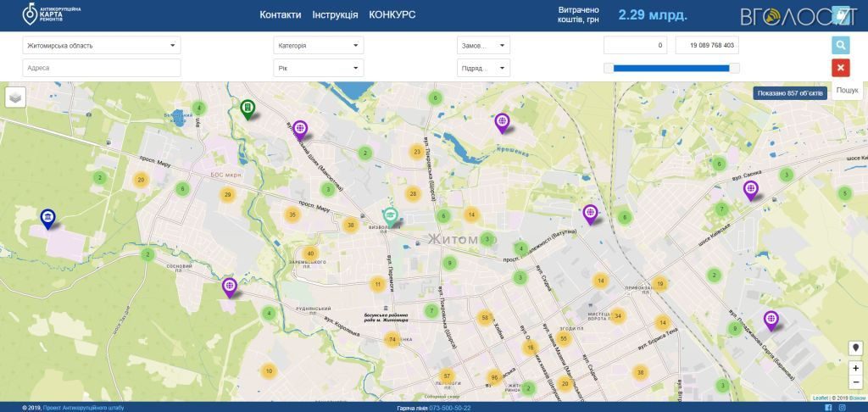Zoom in with the plus button

click(x=856, y=368)
